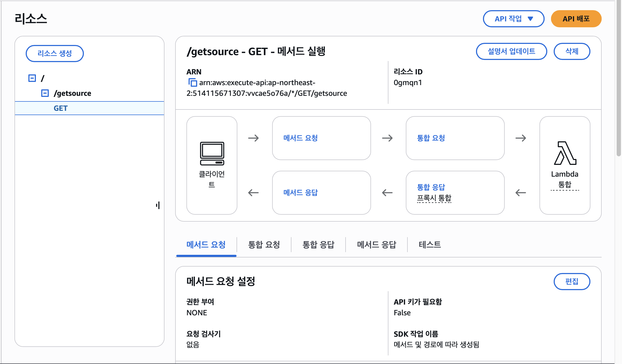Open the API 작업 dropdown menu

pos(514,19)
